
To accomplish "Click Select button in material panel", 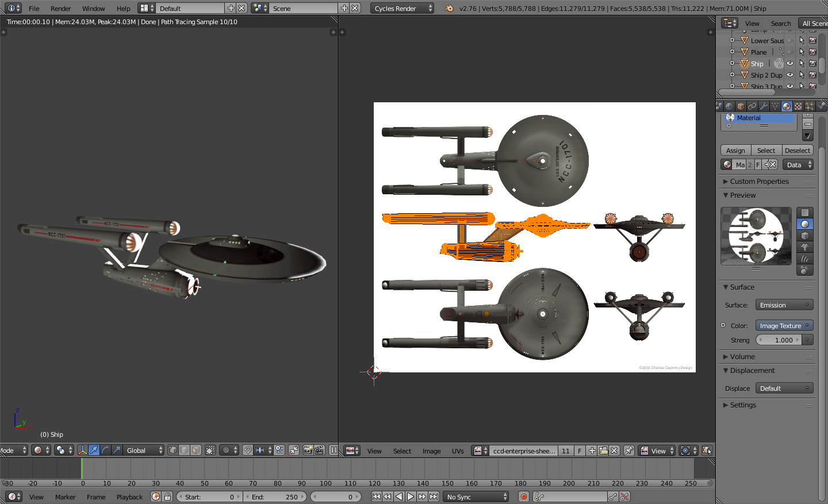I will 766,151.
